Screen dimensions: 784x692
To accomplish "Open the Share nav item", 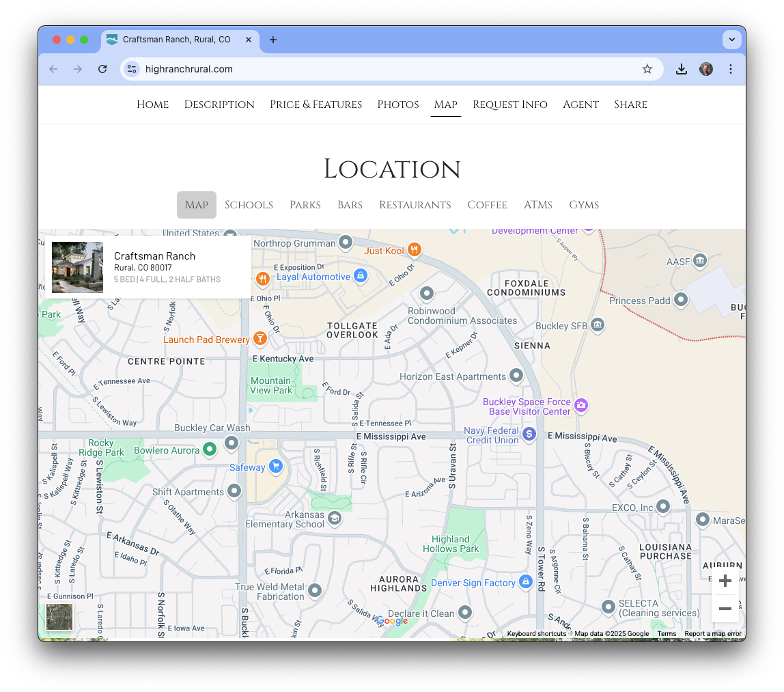I will click(x=630, y=105).
